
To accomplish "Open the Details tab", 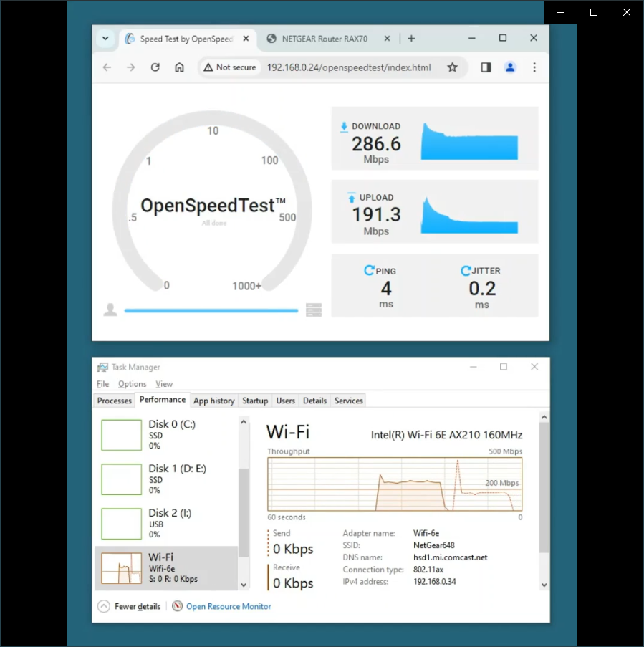I will pyautogui.click(x=314, y=401).
